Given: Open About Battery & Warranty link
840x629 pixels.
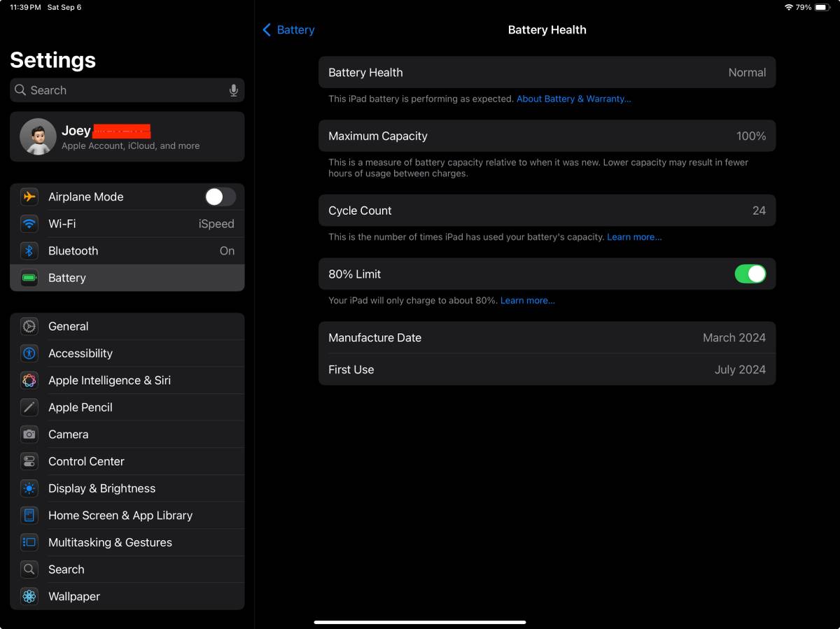Looking at the screenshot, I should coord(573,99).
